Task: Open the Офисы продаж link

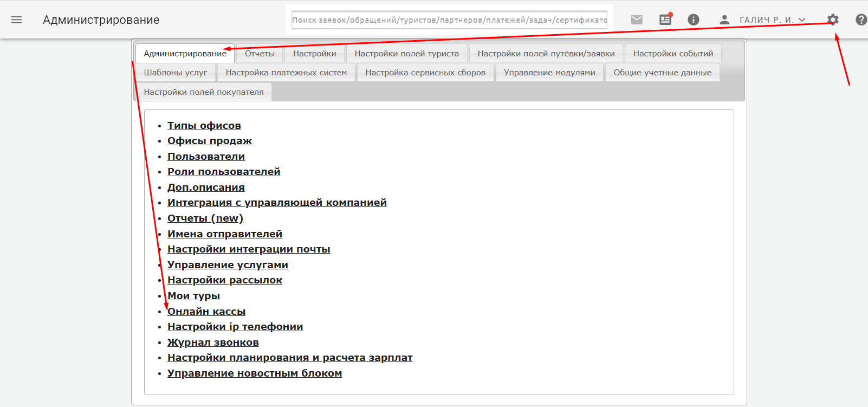Action: point(210,141)
